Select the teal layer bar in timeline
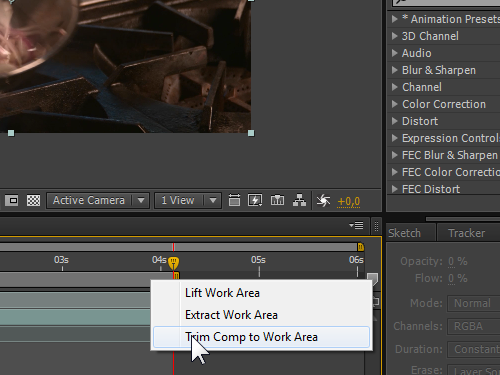Viewport: 500px width, 375px height. coord(75,317)
